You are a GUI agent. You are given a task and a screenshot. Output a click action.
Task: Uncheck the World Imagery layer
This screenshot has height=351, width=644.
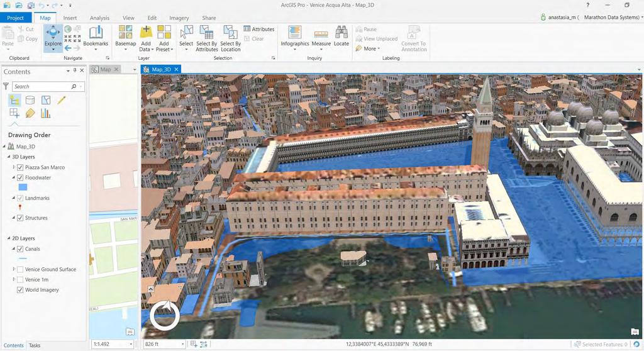[x=19, y=290]
